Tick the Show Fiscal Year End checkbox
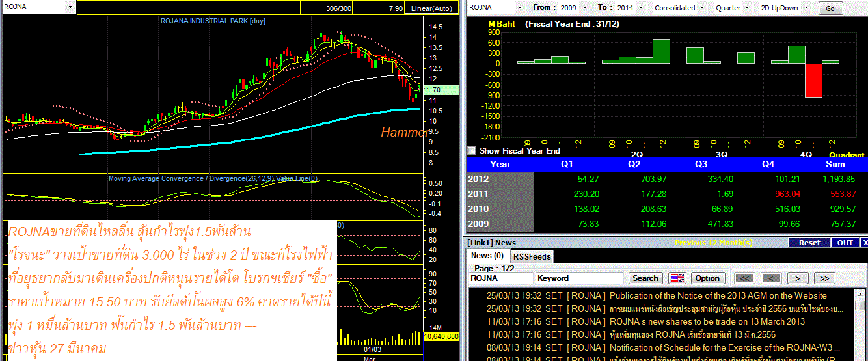The height and width of the screenshot is (361, 868). [x=471, y=150]
